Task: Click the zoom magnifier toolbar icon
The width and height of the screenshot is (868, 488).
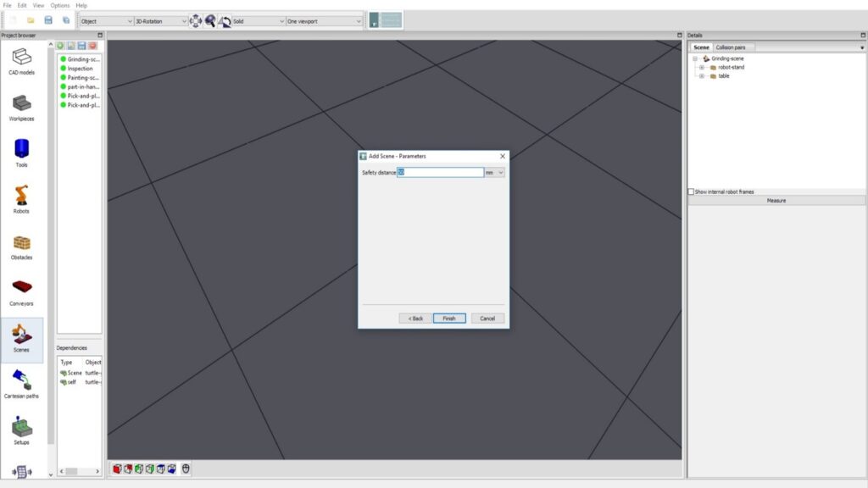Action: (210, 20)
